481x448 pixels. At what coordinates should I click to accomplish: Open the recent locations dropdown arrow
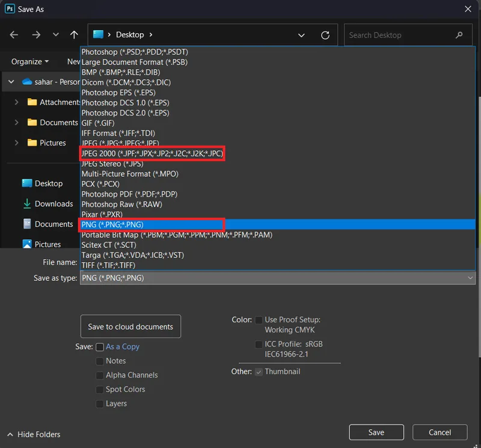click(x=55, y=35)
